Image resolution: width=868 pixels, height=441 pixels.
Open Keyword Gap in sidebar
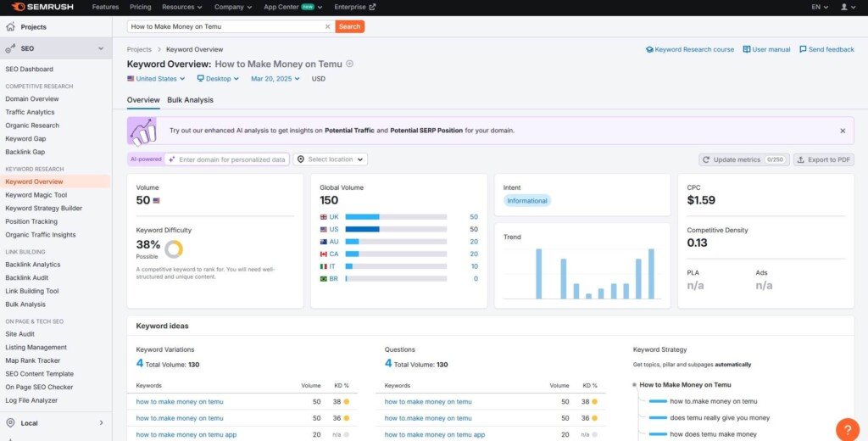coord(25,139)
